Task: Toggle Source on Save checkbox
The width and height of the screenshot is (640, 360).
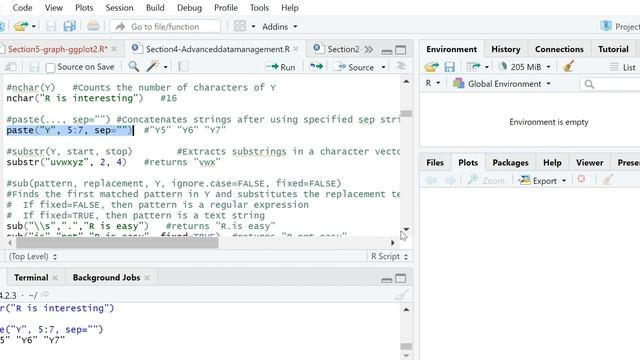Action: pos(50,67)
